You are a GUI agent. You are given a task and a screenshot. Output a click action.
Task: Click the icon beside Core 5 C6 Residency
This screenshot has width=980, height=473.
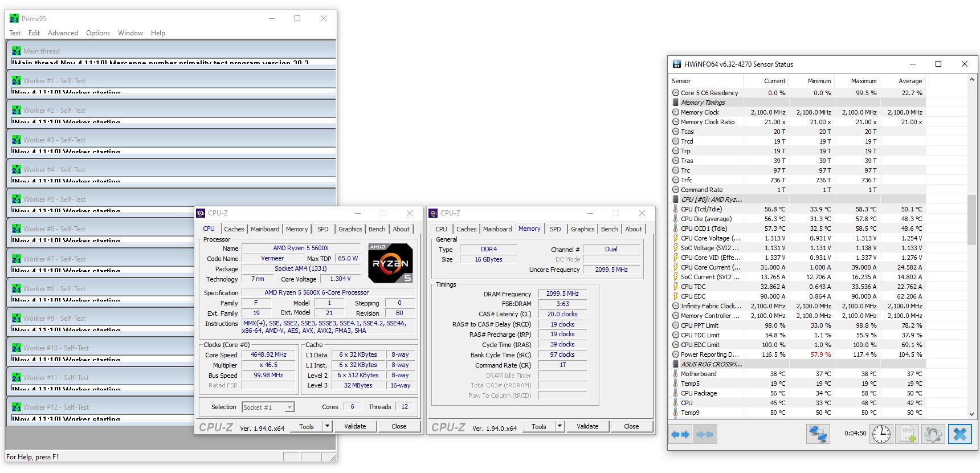(676, 93)
